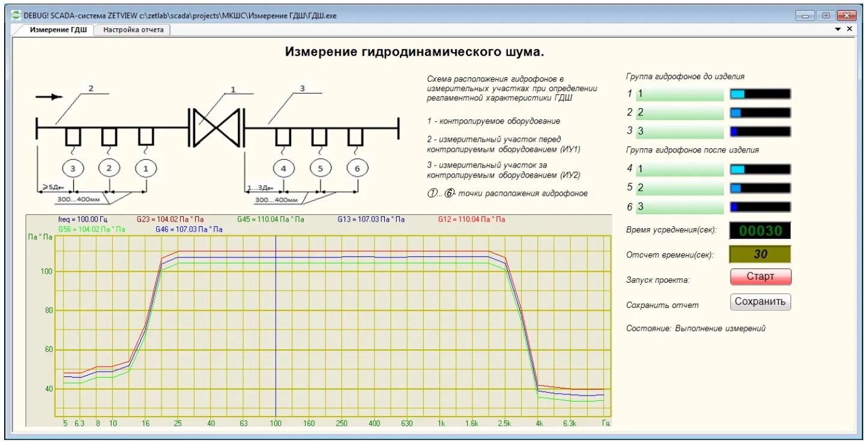Click hydrophone circle 4 in the diagram
868x443 pixels.
click(x=283, y=169)
